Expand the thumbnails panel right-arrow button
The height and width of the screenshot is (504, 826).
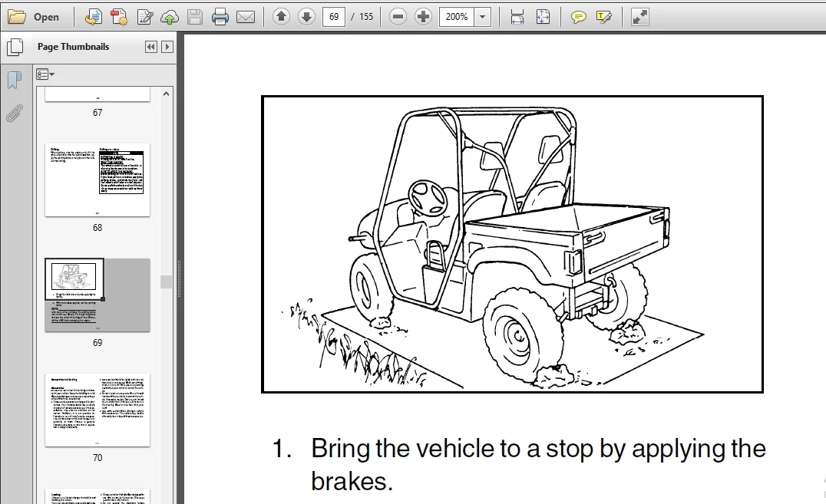click(x=167, y=47)
